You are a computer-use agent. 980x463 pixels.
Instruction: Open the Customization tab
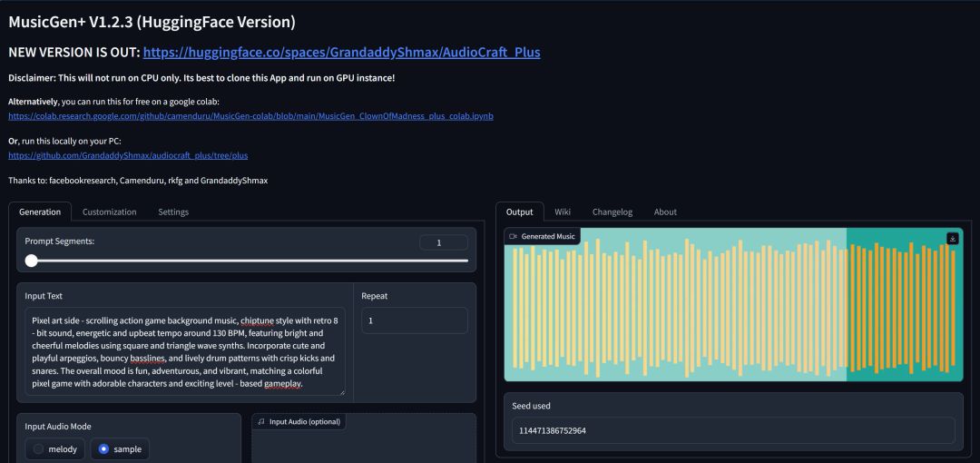(x=110, y=212)
